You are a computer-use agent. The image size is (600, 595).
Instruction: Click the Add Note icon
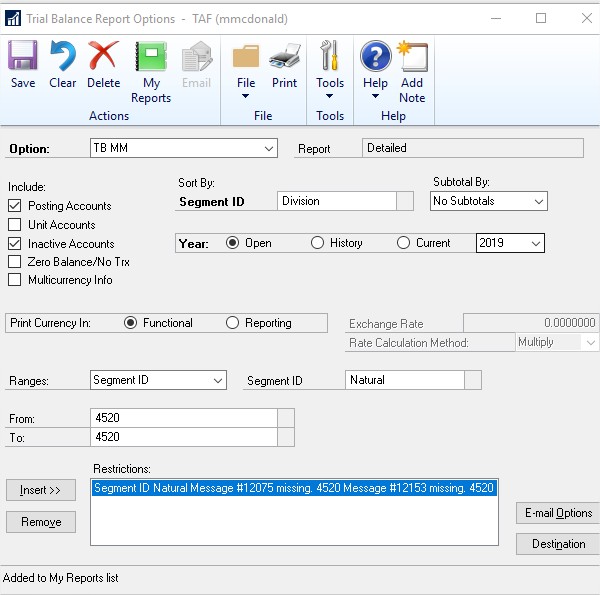tap(412, 56)
